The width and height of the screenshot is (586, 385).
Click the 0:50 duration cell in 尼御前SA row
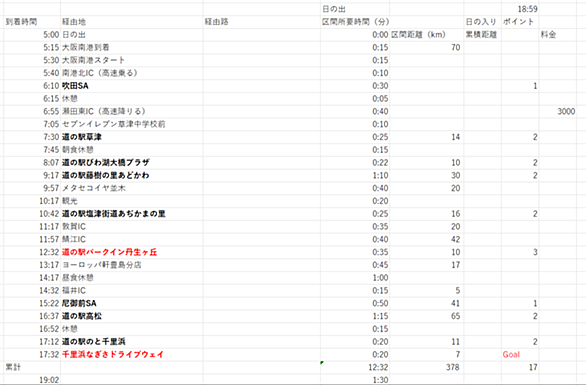pyautogui.click(x=355, y=303)
